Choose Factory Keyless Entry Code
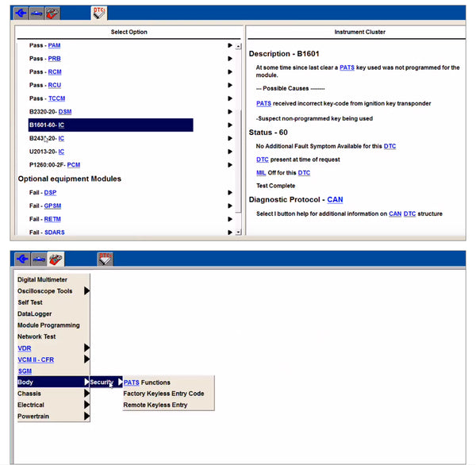This screenshot has width=476, height=465. (163, 394)
